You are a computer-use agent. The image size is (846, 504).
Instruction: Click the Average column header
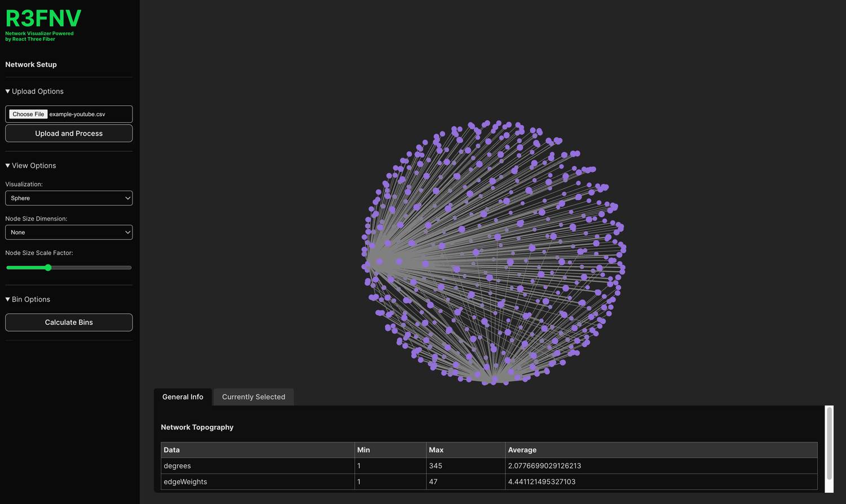[522, 450]
